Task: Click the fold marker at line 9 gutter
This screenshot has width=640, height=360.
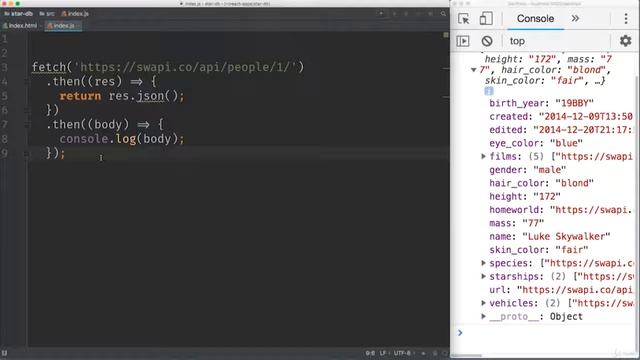Action: pos(27,154)
